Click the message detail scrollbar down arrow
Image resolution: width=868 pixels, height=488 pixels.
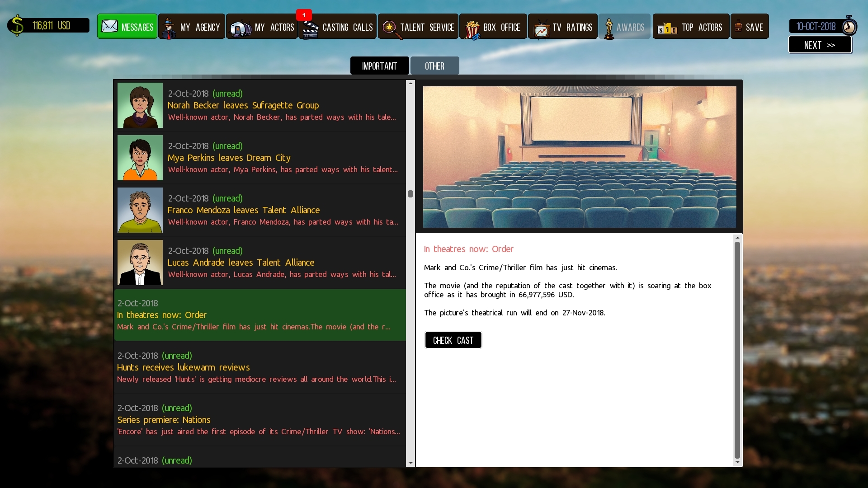coord(737,462)
